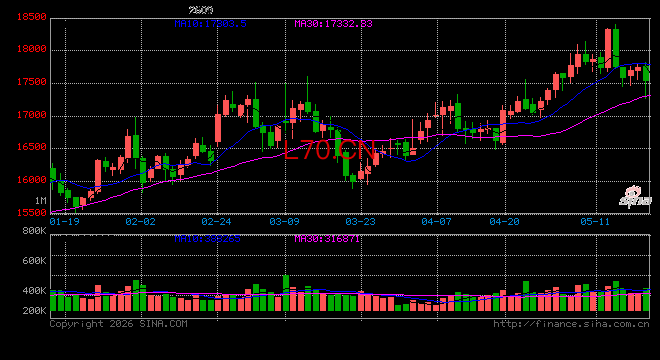Viewport: 660px width, 360px height.
Task: Click the 17500 price axis label
Action: pos(32,82)
